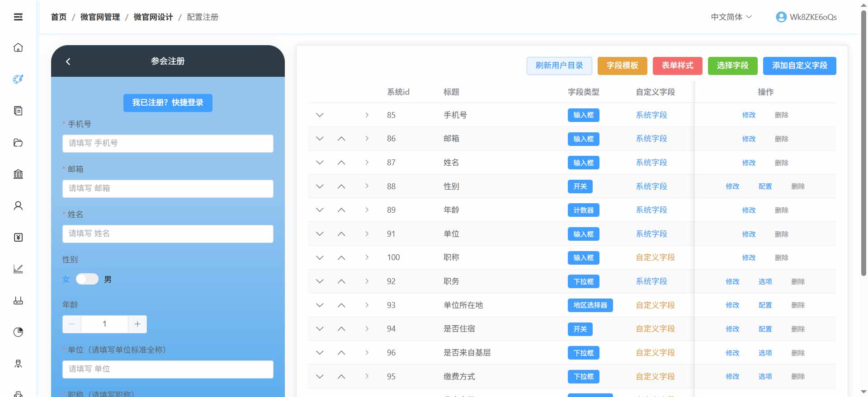
Task: Click 删除 for 职称 row
Action: (782, 258)
